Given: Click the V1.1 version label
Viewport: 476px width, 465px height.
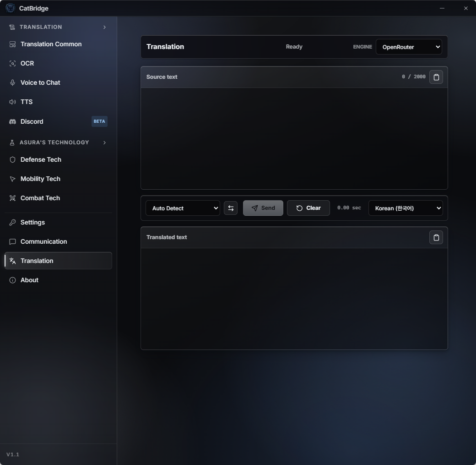Looking at the screenshot, I should click(13, 454).
